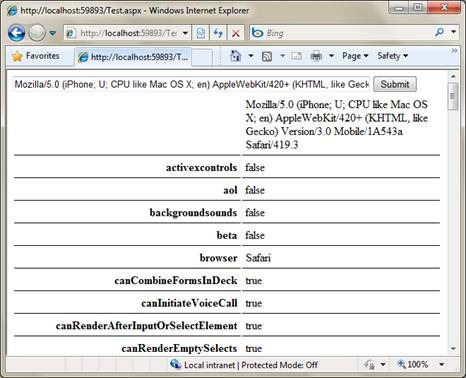This screenshot has height=378, width=466.
Task: Click the RSS Feeds icon
Action: (267, 56)
